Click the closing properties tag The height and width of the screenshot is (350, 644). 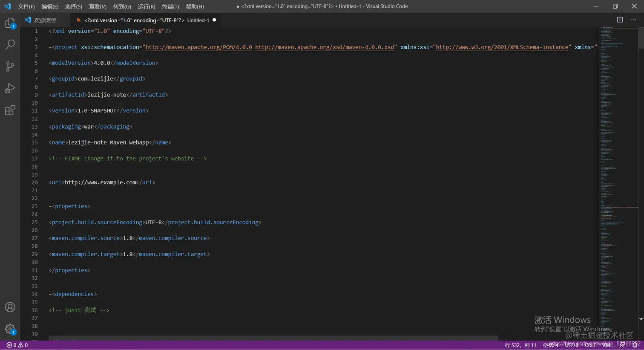tap(70, 270)
